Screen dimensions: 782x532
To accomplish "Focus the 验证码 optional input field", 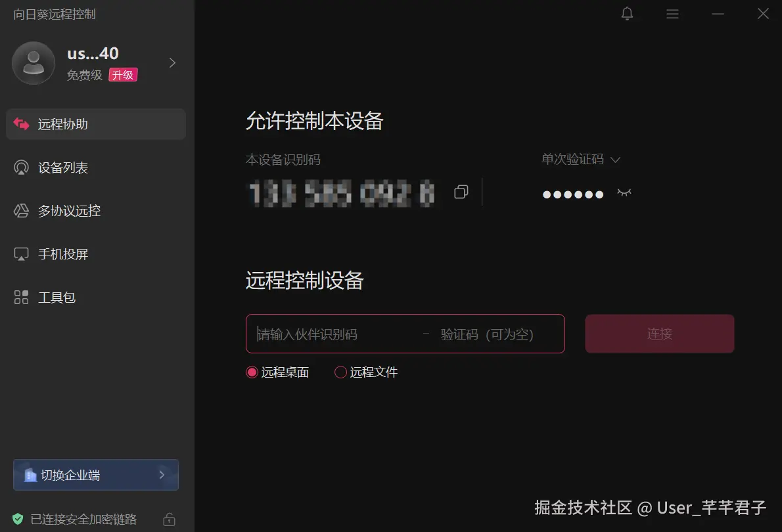I will [496, 334].
